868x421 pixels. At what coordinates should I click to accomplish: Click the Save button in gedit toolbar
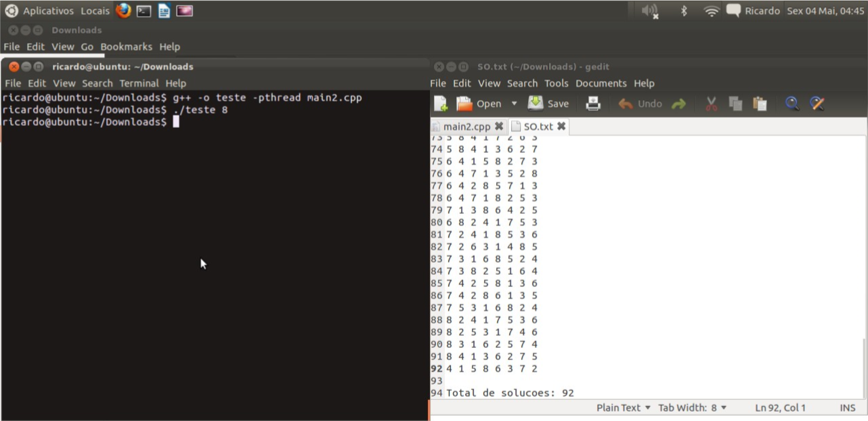(548, 104)
